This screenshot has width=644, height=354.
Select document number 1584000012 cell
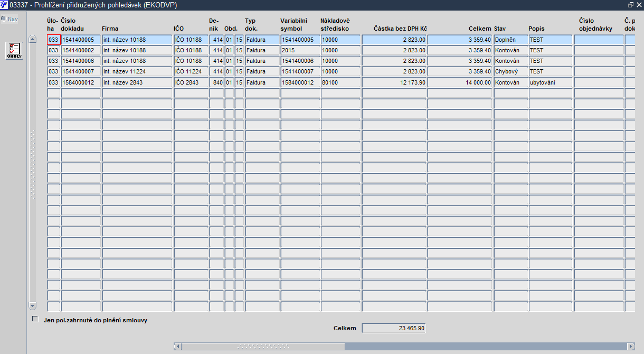click(81, 82)
